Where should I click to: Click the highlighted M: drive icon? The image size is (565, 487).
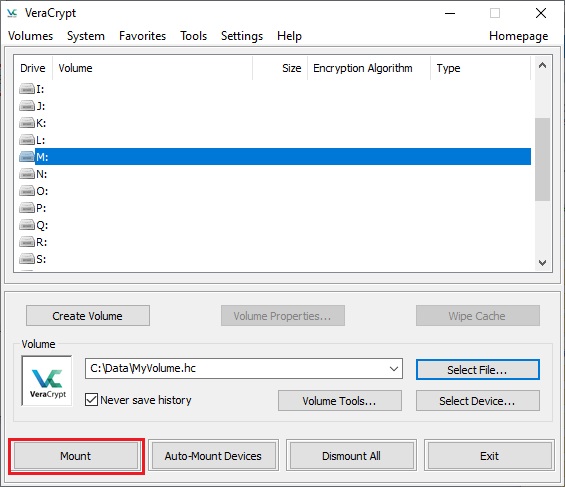(27, 157)
